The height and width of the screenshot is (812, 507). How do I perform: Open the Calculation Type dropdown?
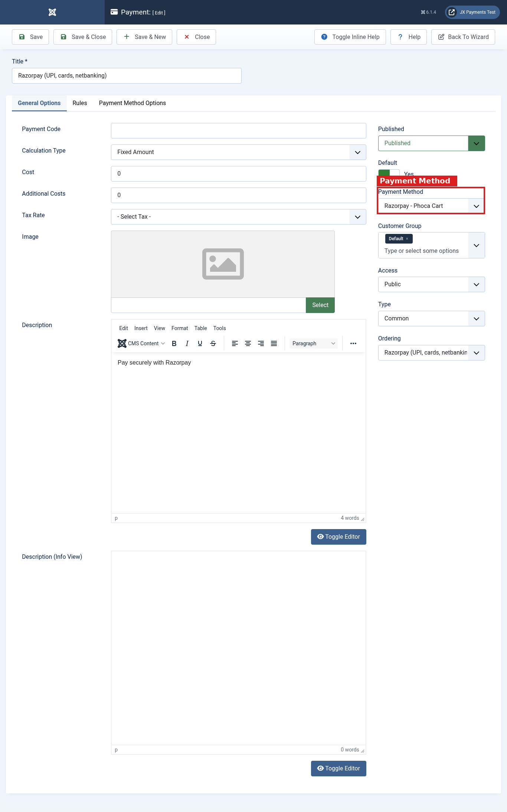(238, 152)
